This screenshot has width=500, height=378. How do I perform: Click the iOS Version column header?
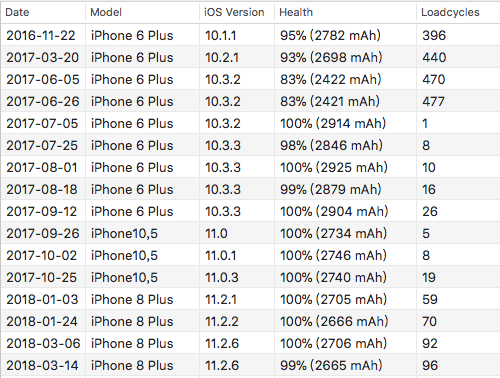point(237,12)
